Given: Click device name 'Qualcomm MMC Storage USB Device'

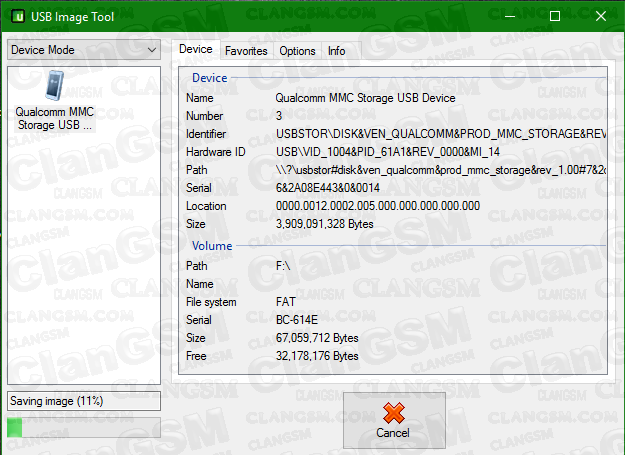Looking at the screenshot, I should point(365,98).
